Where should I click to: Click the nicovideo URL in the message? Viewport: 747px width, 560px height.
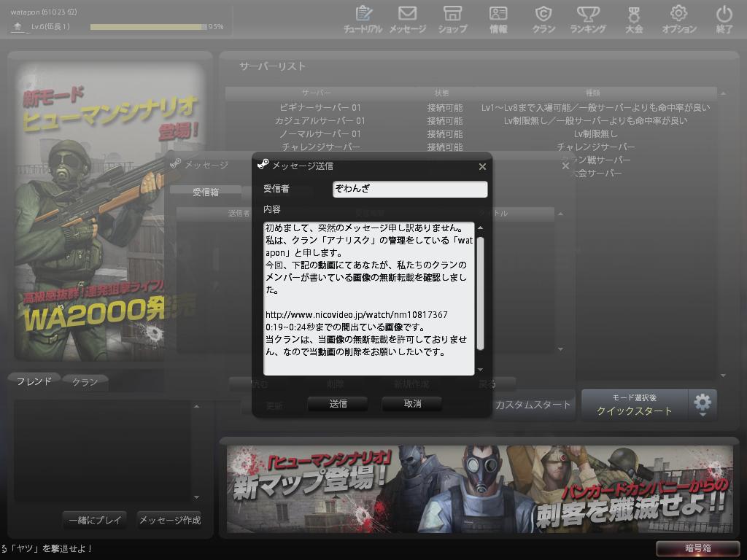point(356,315)
